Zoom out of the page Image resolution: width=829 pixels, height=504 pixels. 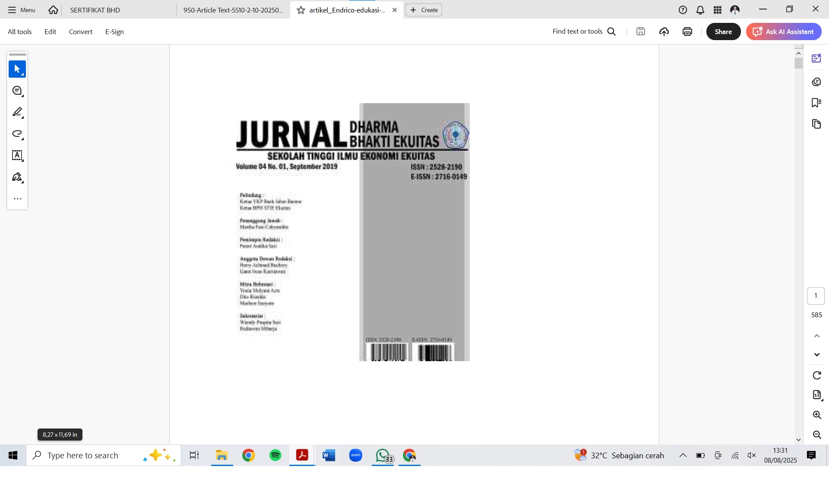[x=817, y=435]
